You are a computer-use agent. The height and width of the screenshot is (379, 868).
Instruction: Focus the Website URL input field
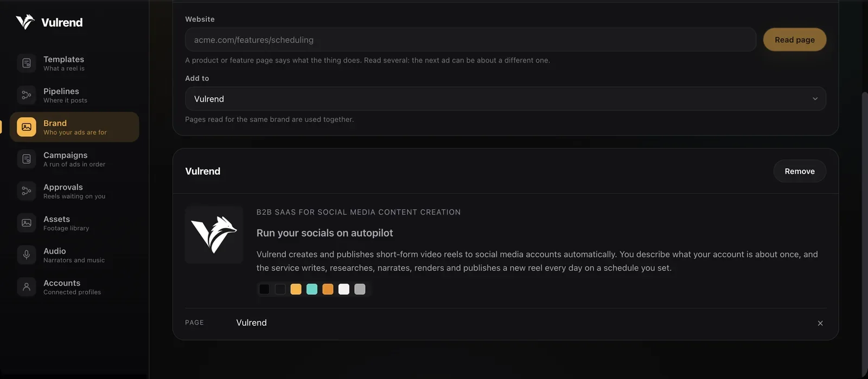click(470, 40)
